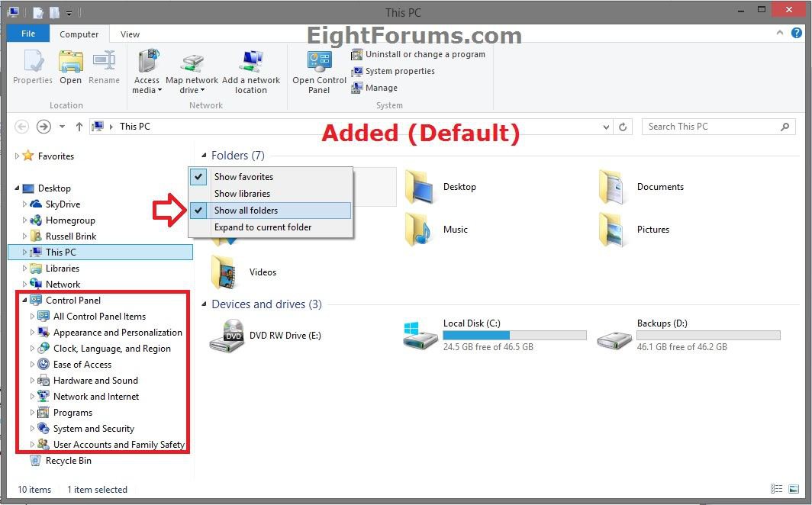Click the Rename ribbon icon

point(104,67)
